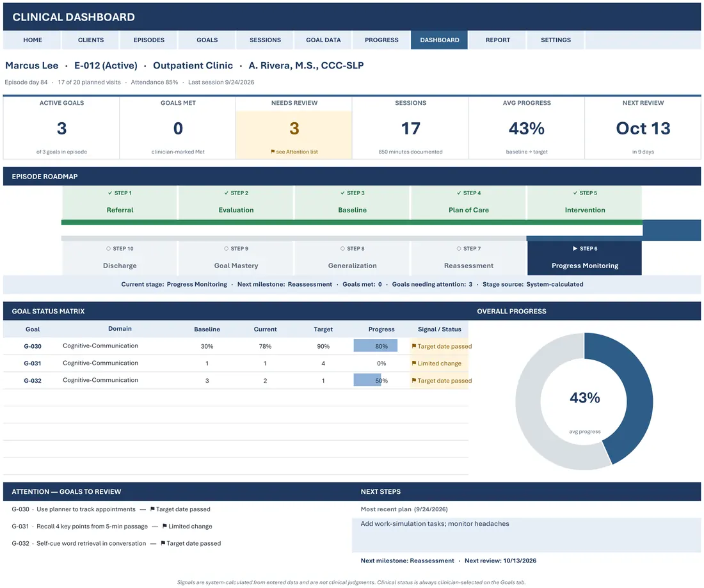Click the circle marker next to Step 7
Screen dimensions: 704x588
[x=459, y=249]
